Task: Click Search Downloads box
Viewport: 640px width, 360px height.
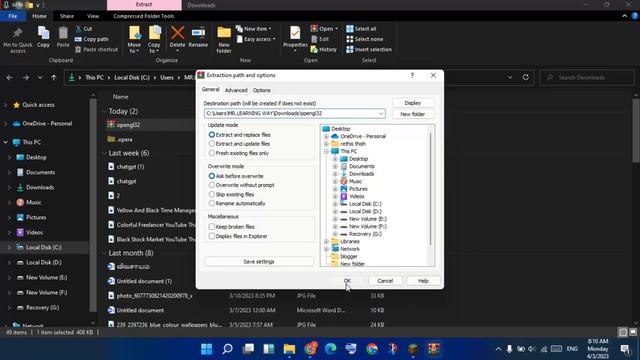Action: [587, 77]
